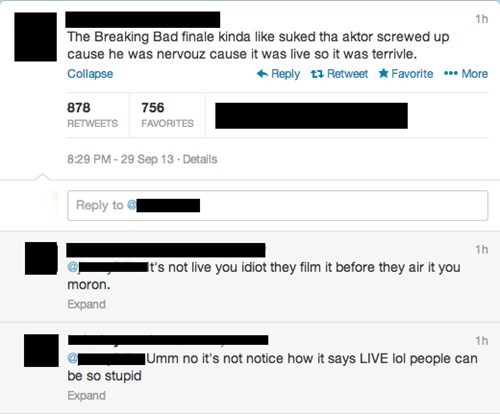The width and height of the screenshot is (500, 414).
Task: Open the second reply author's avatar
Action: [41, 351]
